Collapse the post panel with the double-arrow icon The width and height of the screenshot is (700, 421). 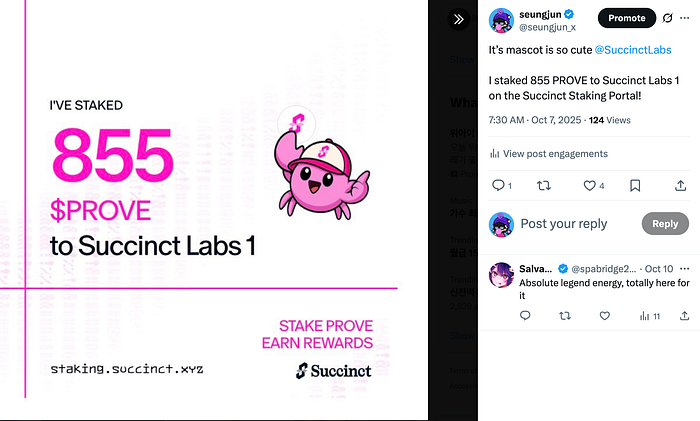[458, 19]
